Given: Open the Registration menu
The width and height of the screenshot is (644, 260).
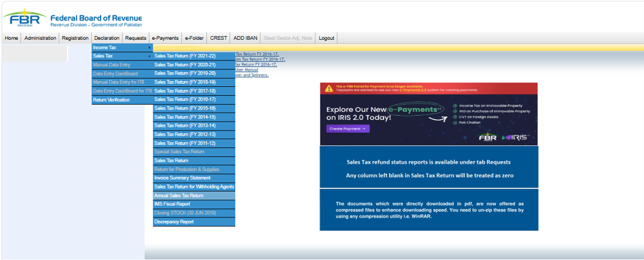Looking at the screenshot, I should click(x=75, y=38).
